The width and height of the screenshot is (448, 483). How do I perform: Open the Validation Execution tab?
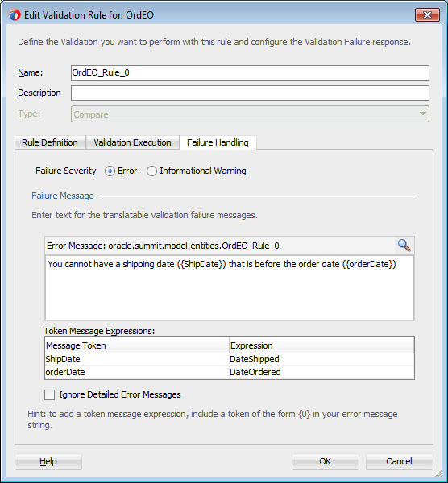132,142
